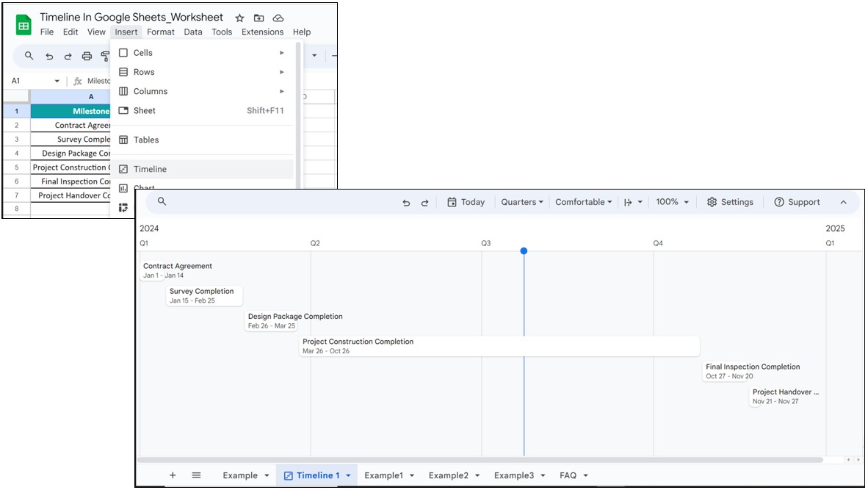The width and height of the screenshot is (868, 490).
Task: Click undo in the timeline toolbar
Action: click(406, 203)
